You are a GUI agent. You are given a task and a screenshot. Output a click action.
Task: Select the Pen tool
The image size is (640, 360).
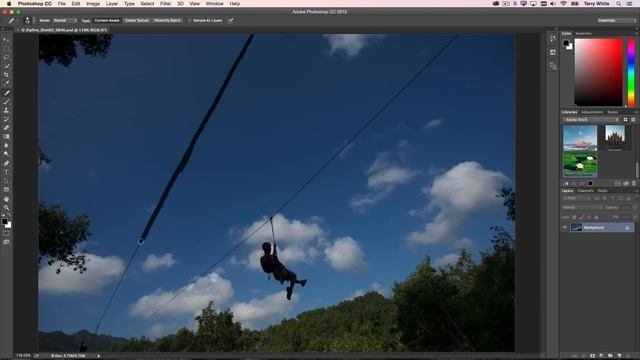coord(6,163)
